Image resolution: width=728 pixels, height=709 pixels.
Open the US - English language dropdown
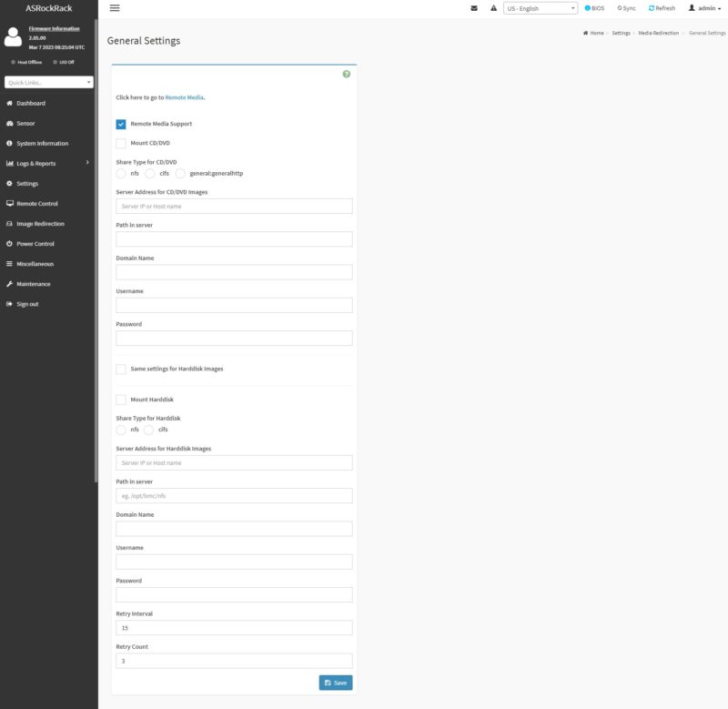tap(541, 8)
